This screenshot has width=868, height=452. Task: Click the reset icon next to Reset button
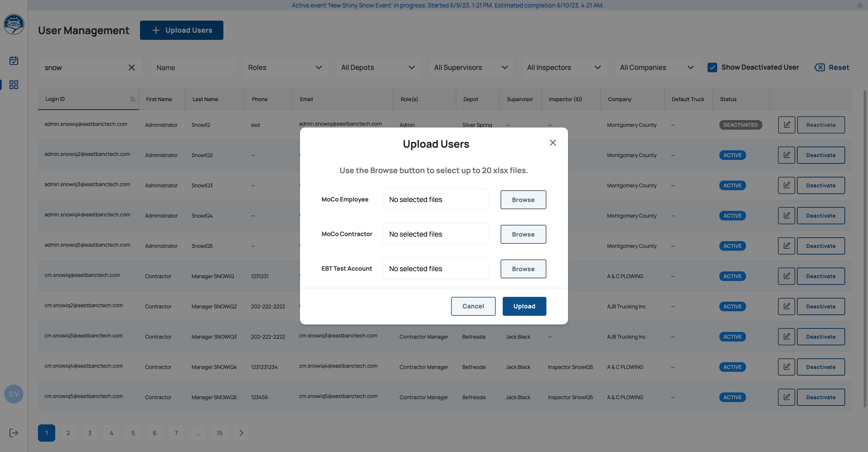click(820, 67)
